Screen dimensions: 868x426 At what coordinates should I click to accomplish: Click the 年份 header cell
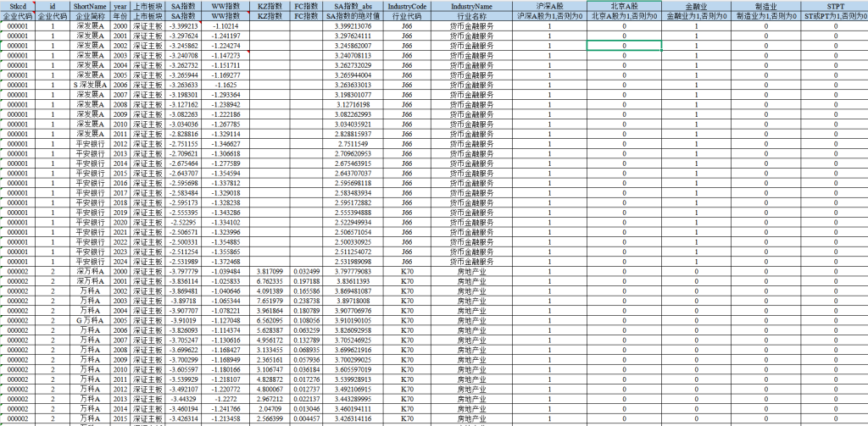120,16
